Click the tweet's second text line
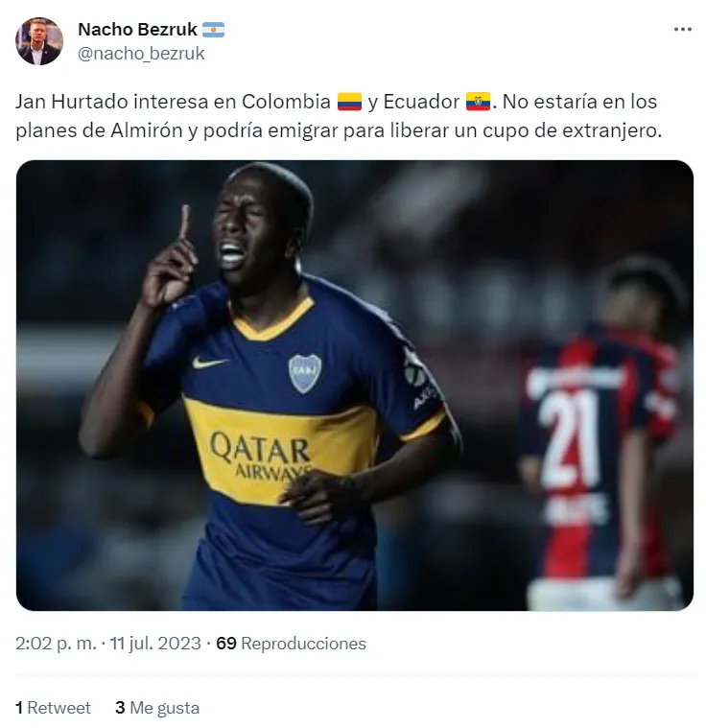 pos(339,131)
